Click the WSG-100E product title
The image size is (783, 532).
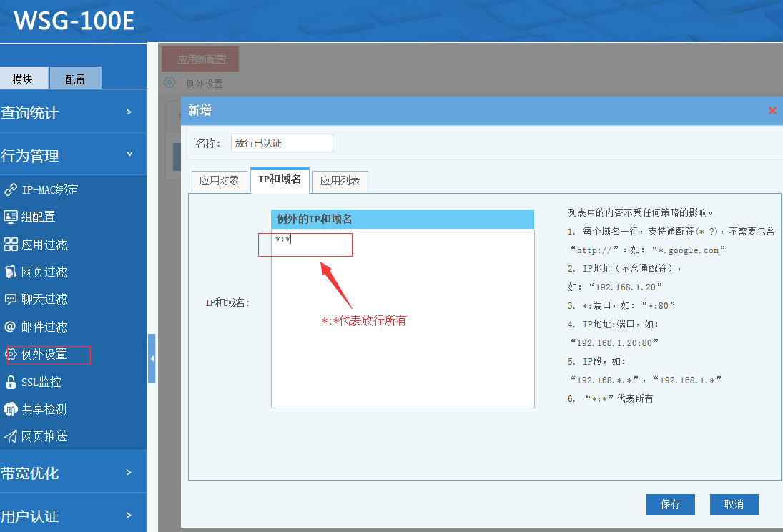coord(74,21)
